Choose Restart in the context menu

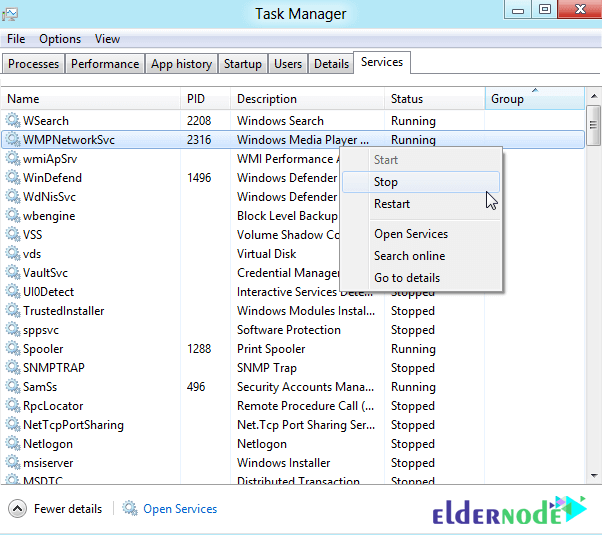[421, 204]
